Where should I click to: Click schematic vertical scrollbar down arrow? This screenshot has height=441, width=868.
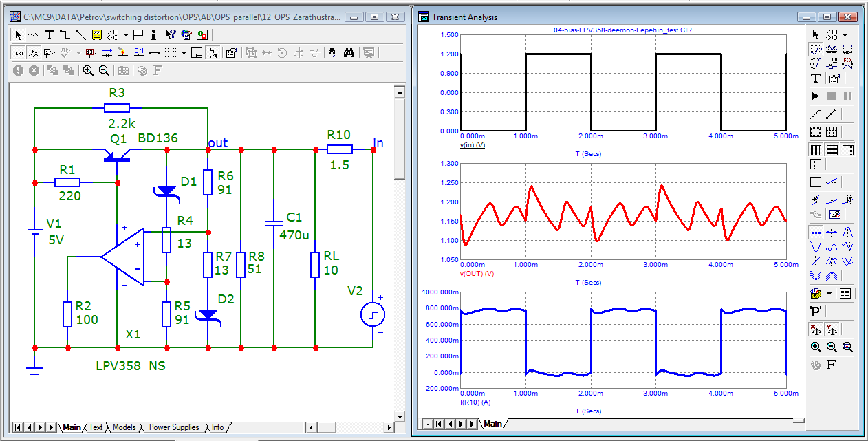coord(400,416)
